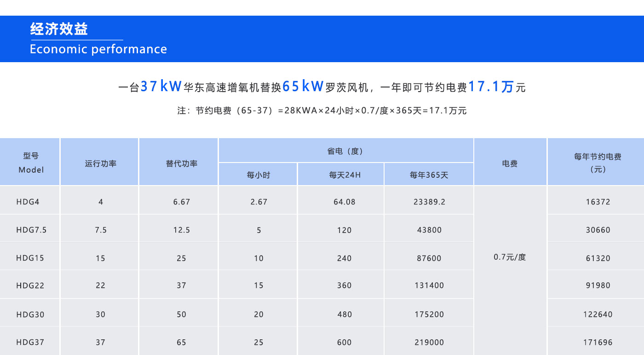This screenshot has height=355, width=644.
Task: Click the 经济效益 section heading
Action: (59, 29)
